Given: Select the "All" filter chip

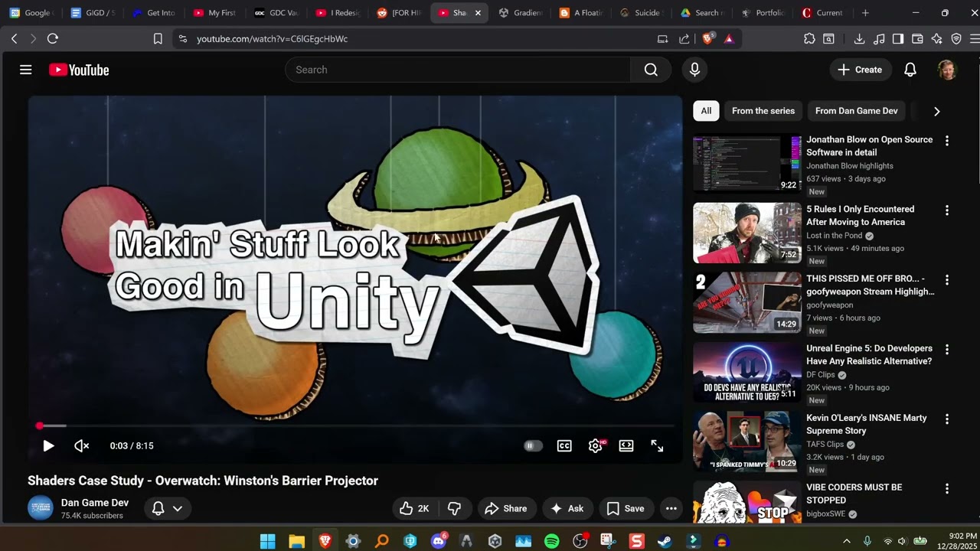Looking at the screenshot, I should [706, 111].
